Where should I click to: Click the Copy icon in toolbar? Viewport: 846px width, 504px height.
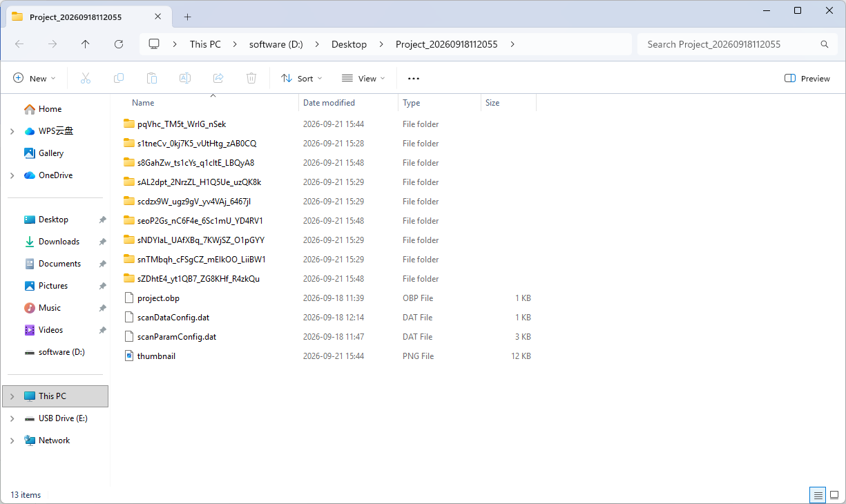pos(119,79)
